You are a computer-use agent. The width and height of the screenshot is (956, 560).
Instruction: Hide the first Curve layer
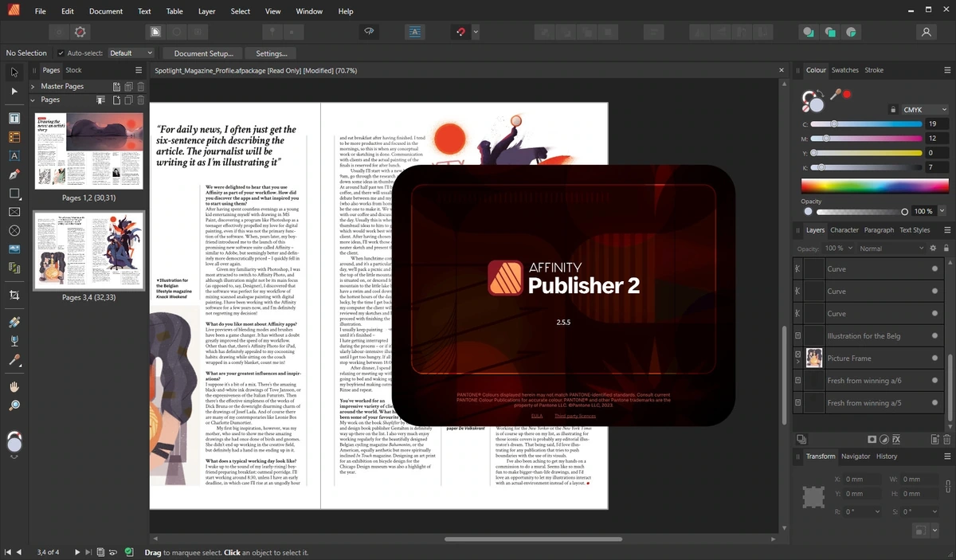point(935,269)
